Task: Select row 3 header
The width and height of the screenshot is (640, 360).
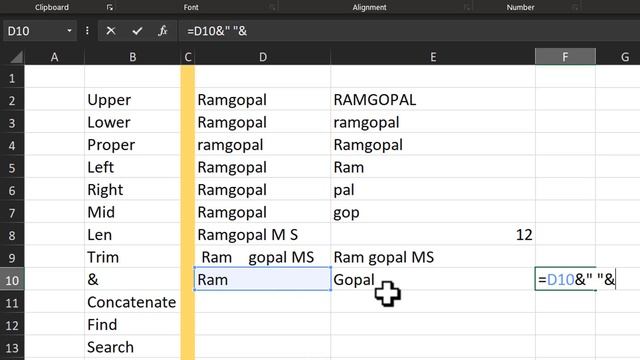Action: point(12,123)
